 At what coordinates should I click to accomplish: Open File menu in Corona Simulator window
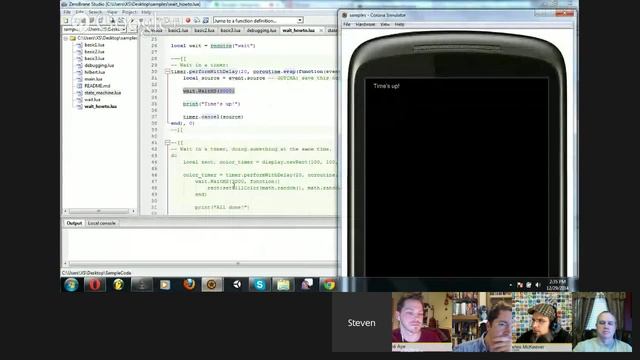tap(347, 24)
